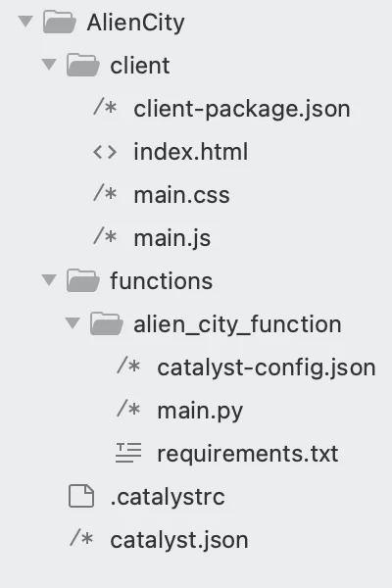Collapse the functions folder disclosure triangle
Screen dimensions: 392x588
coord(49,279)
